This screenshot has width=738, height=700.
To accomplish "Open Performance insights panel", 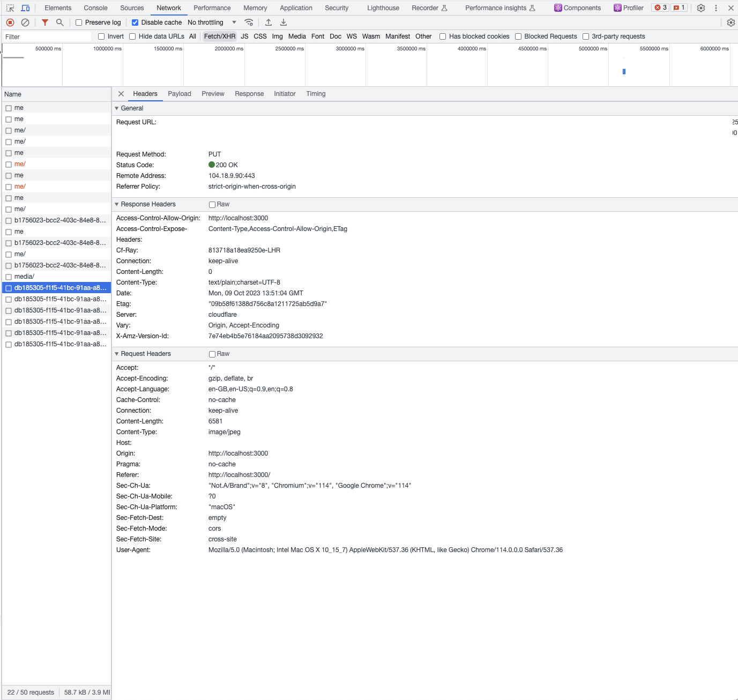I will coord(501,8).
